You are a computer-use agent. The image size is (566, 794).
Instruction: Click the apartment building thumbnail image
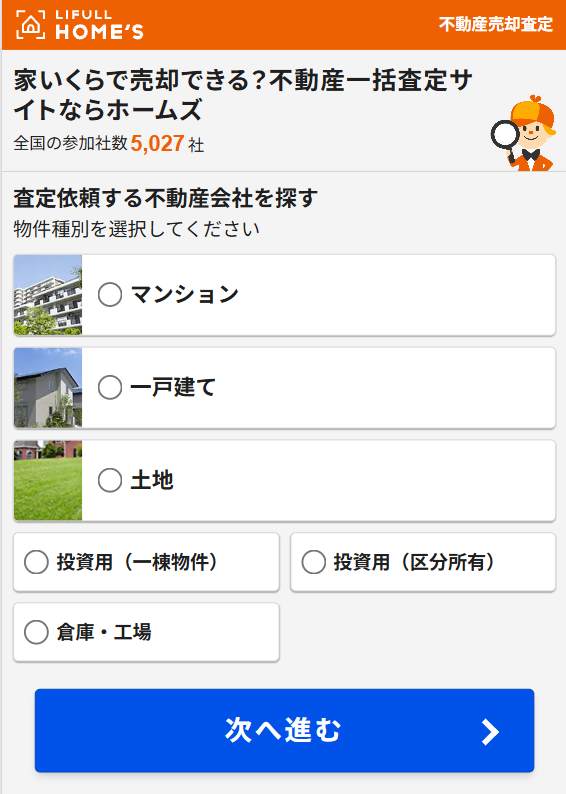click(48, 295)
